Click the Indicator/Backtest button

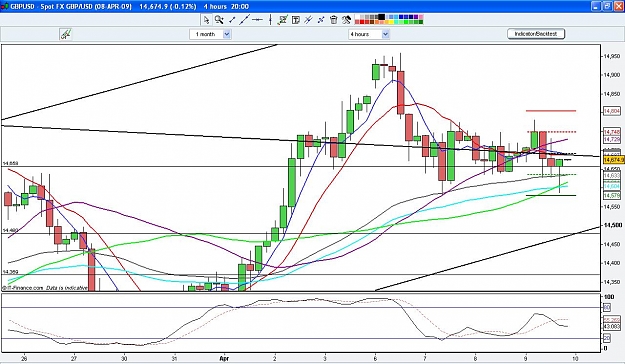pyautogui.click(x=536, y=34)
